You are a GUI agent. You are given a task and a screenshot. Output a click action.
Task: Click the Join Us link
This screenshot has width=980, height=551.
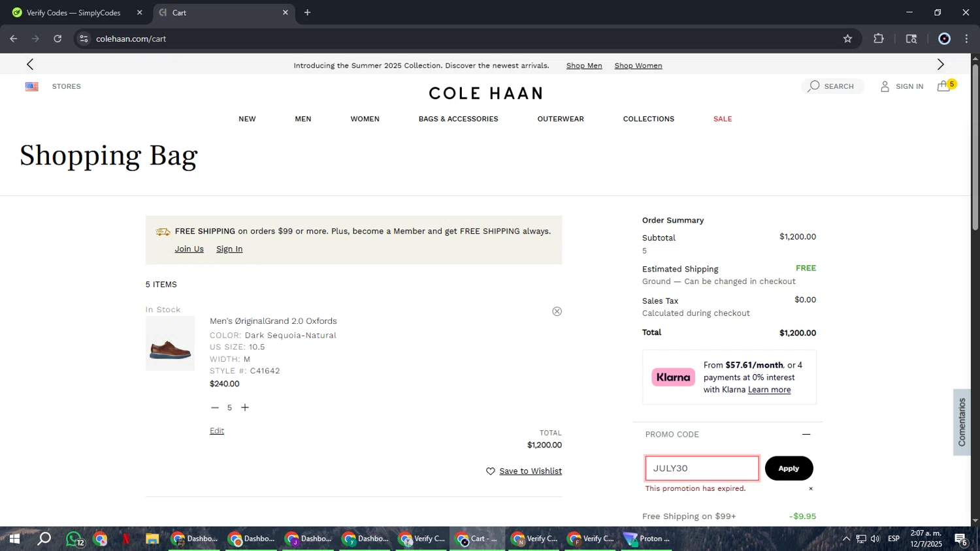(x=189, y=249)
